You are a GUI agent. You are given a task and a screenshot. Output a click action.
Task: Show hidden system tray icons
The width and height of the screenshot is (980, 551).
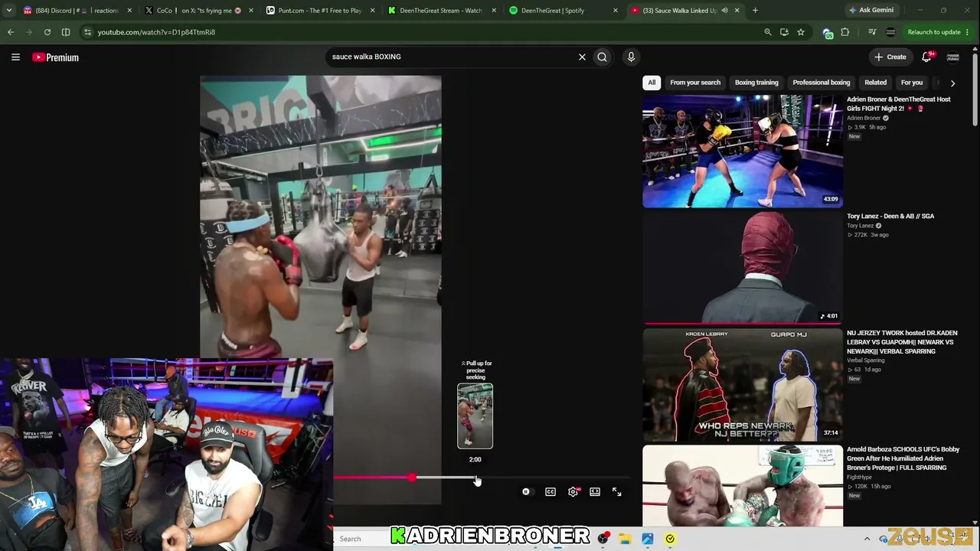867,539
